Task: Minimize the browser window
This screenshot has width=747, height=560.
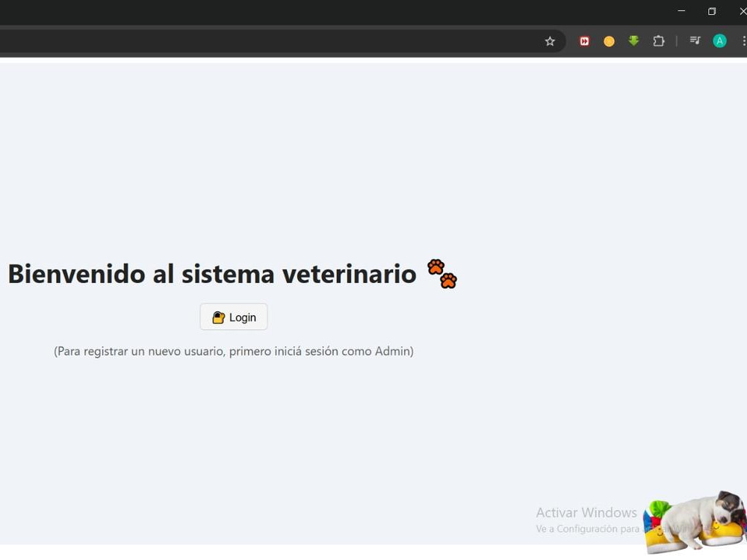Action: (x=682, y=11)
